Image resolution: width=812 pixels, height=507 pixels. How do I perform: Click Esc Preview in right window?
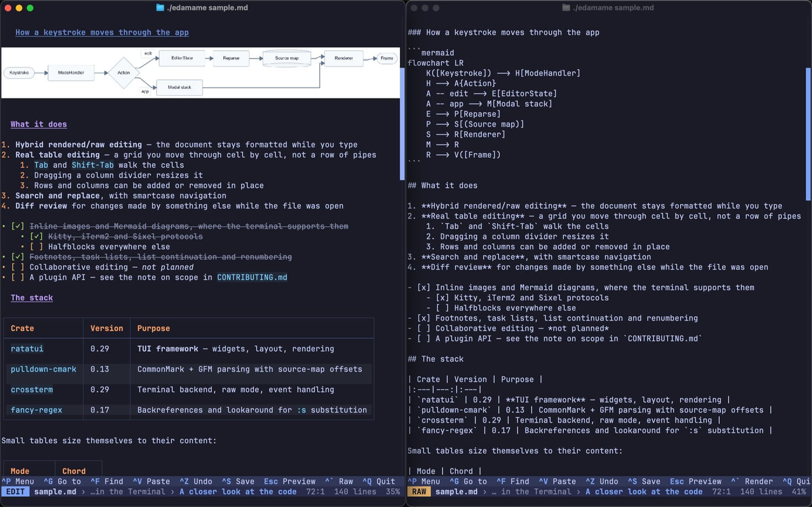pyautogui.click(x=696, y=482)
